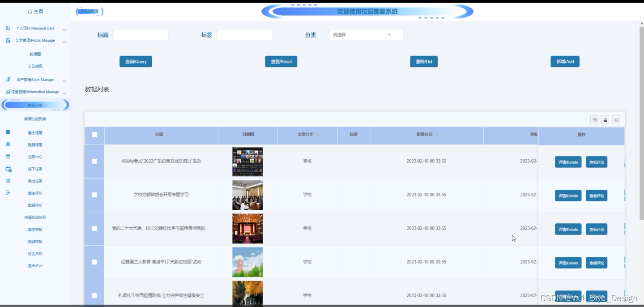644x307 pixels.
Task: Open 雇主举报 in the sidebar
Action: pos(35,230)
